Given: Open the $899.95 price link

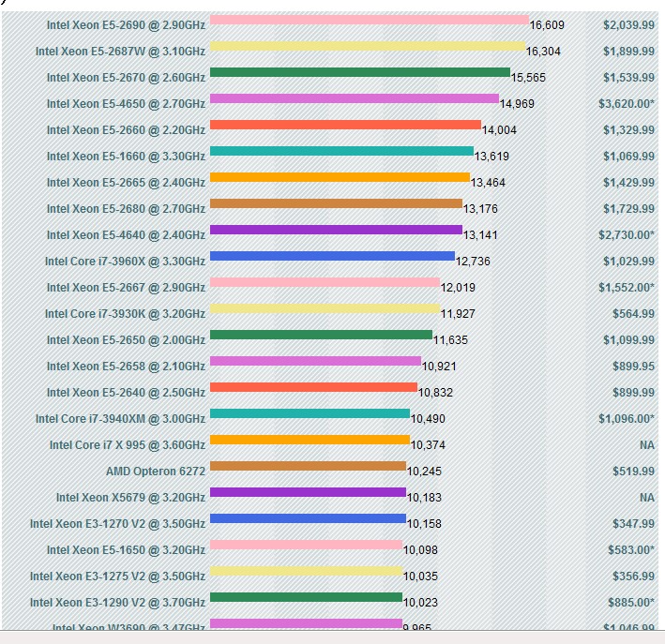Looking at the screenshot, I should point(634,367).
